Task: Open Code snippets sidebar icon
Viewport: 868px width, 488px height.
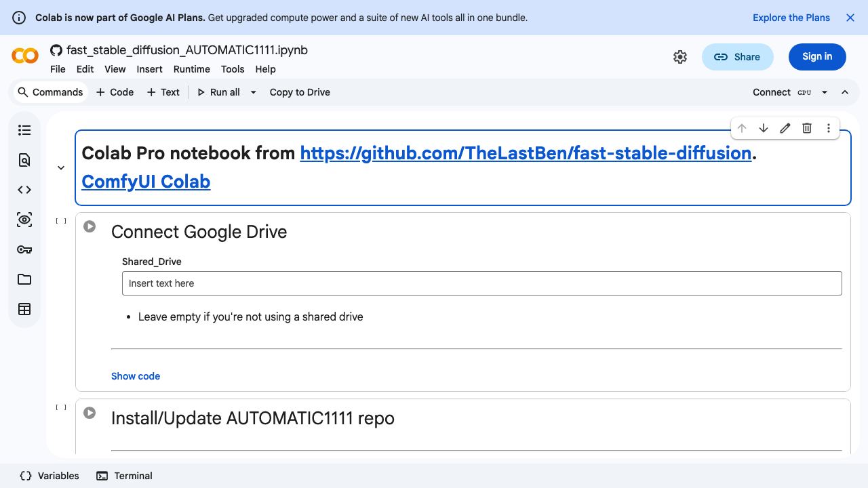Action: pyautogui.click(x=24, y=190)
